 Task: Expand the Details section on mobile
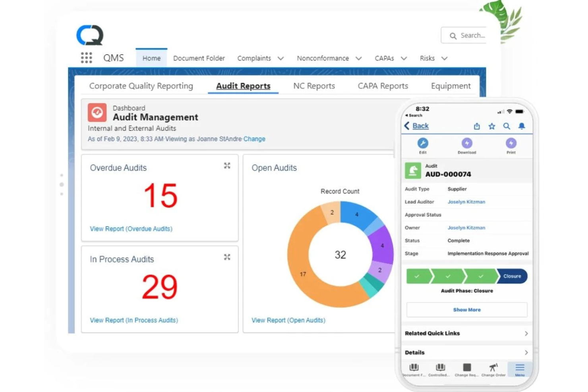pos(466,352)
